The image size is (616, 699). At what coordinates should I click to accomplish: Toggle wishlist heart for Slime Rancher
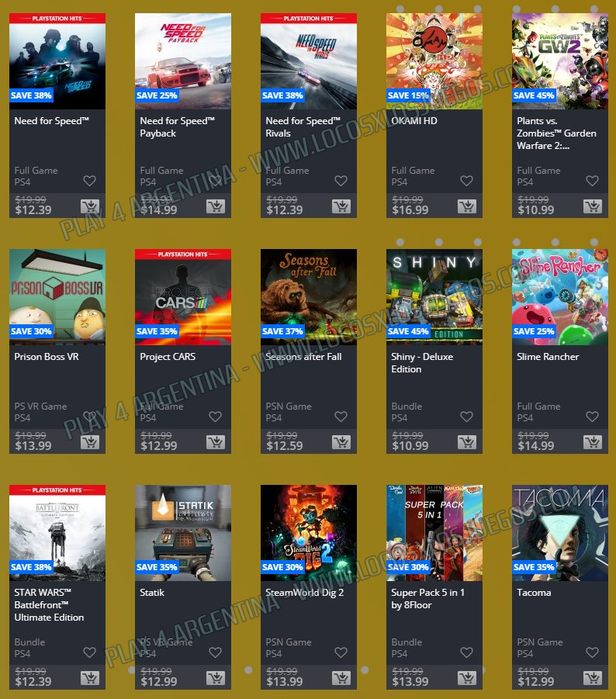click(x=593, y=417)
